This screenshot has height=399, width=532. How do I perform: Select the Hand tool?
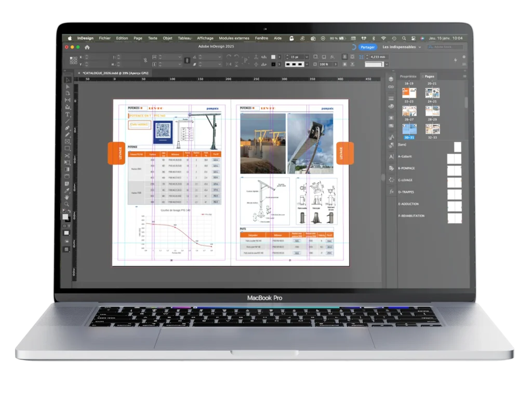click(68, 197)
